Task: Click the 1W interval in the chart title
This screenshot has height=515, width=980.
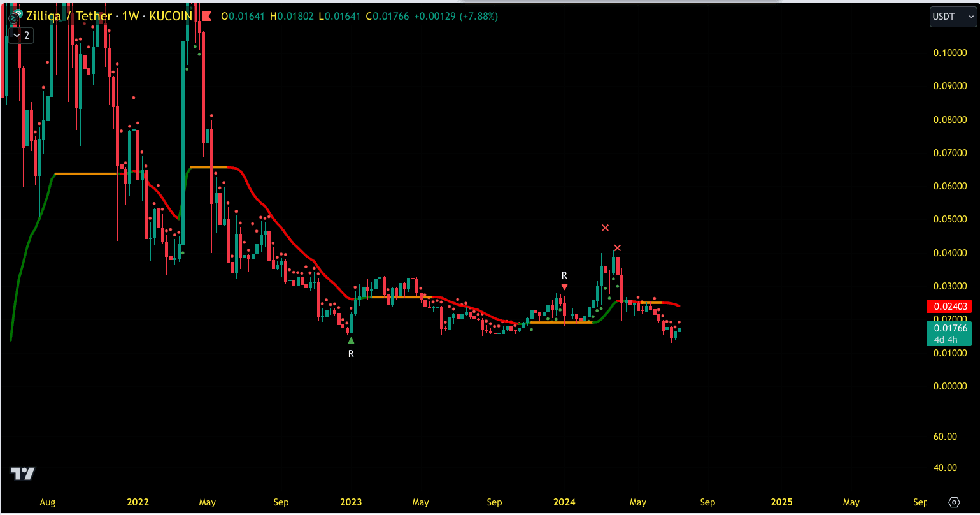Action: coord(131,17)
